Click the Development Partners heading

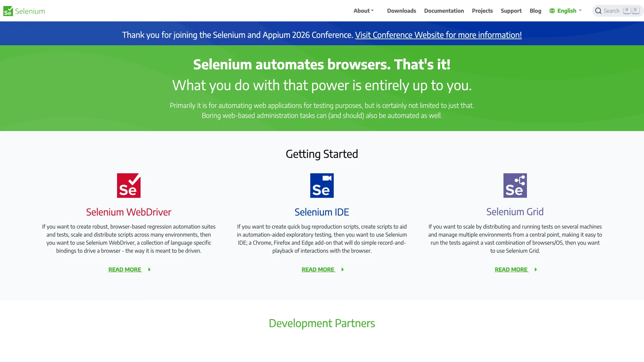point(322,323)
